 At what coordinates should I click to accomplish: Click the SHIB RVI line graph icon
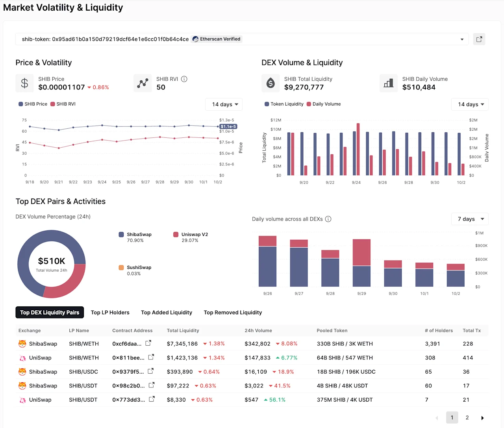tap(143, 83)
